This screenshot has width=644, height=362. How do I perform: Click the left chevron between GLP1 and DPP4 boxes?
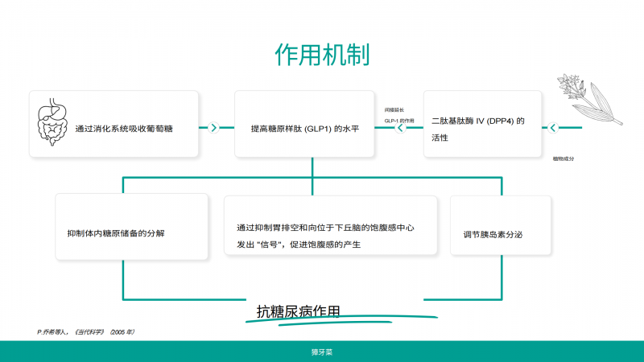point(400,127)
